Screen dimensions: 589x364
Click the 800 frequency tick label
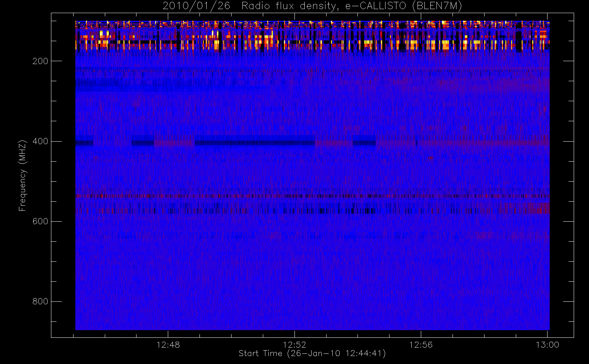[40, 301]
